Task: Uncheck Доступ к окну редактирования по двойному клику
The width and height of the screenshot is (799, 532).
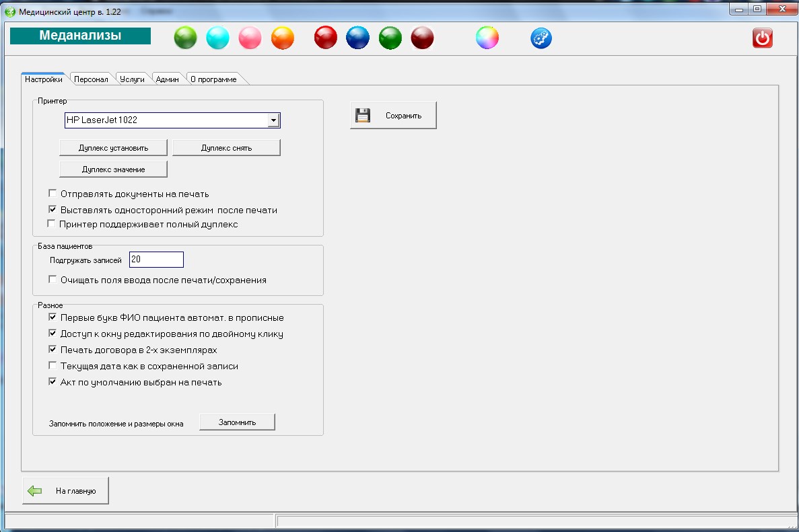Action: point(53,334)
